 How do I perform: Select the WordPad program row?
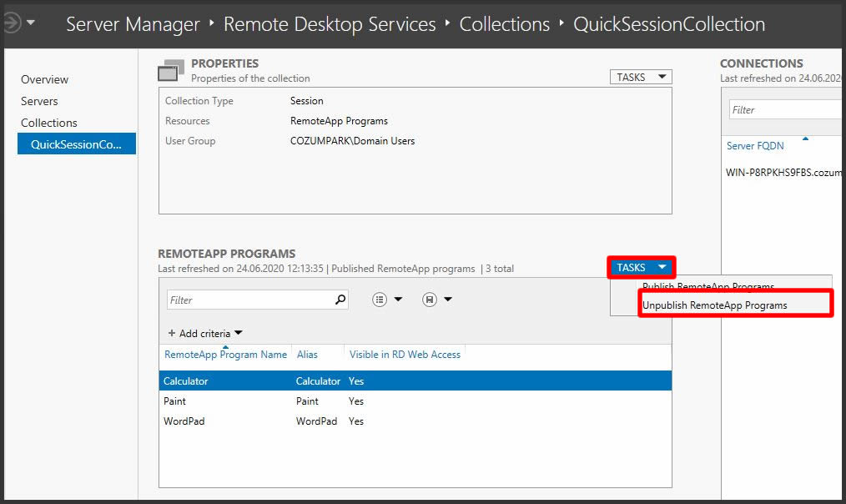point(415,421)
